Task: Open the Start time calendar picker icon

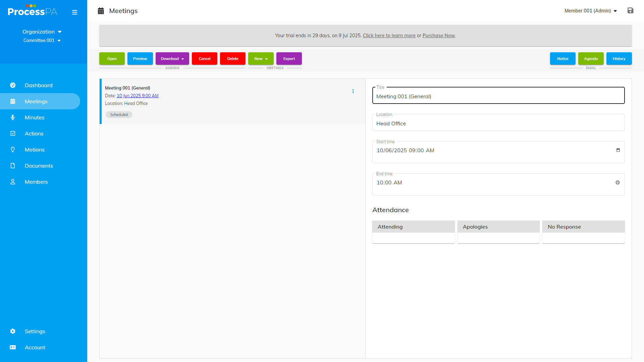Action: tap(618, 150)
